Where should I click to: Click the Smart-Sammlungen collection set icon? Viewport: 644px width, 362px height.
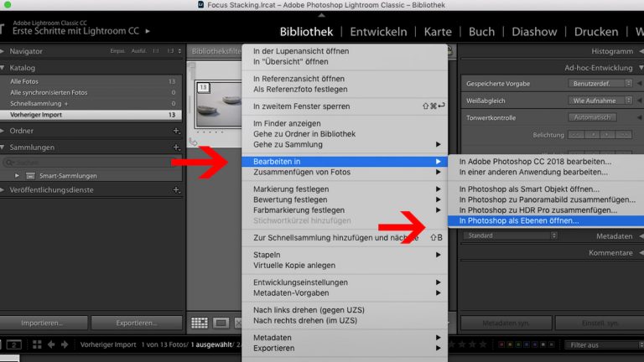(x=31, y=176)
